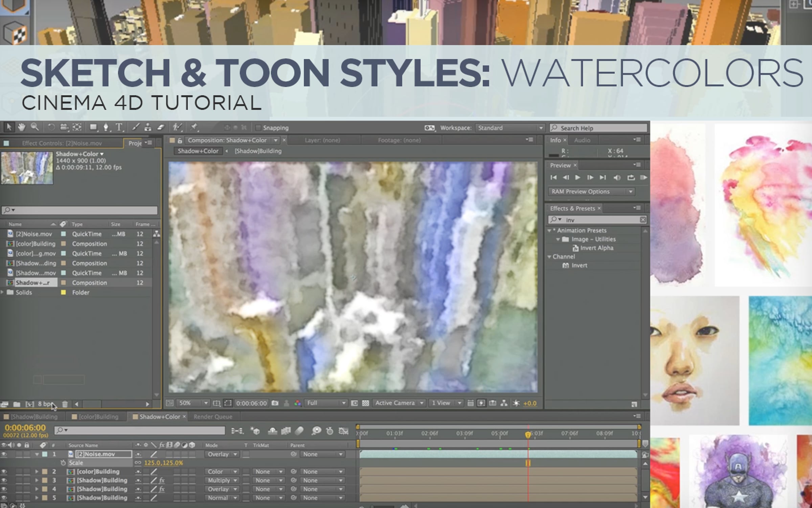Select the Zoom magnifier tool
The width and height of the screenshot is (812, 508).
tap(35, 127)
